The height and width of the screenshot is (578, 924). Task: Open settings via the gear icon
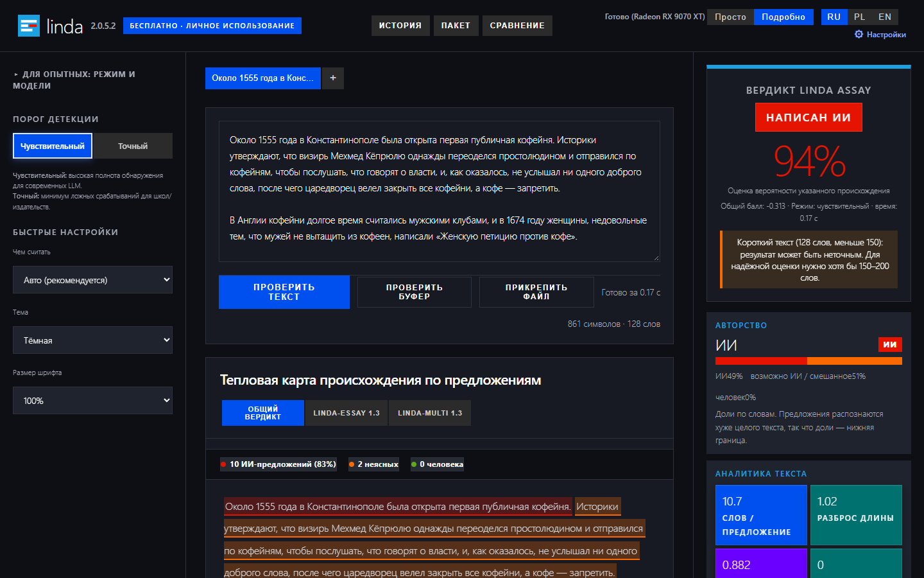point(859,35)
